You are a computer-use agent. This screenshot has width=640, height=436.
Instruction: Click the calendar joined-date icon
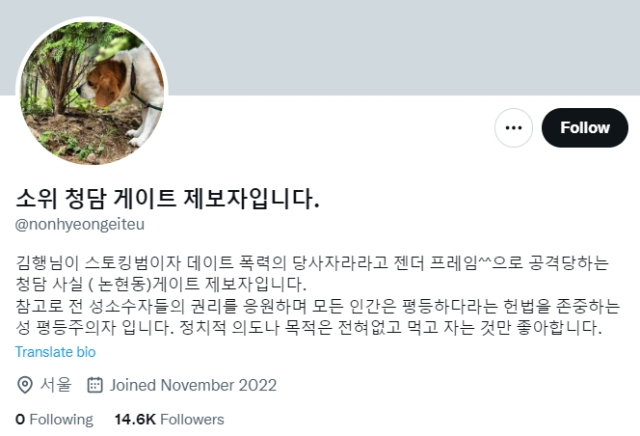[x=95, y=385]
